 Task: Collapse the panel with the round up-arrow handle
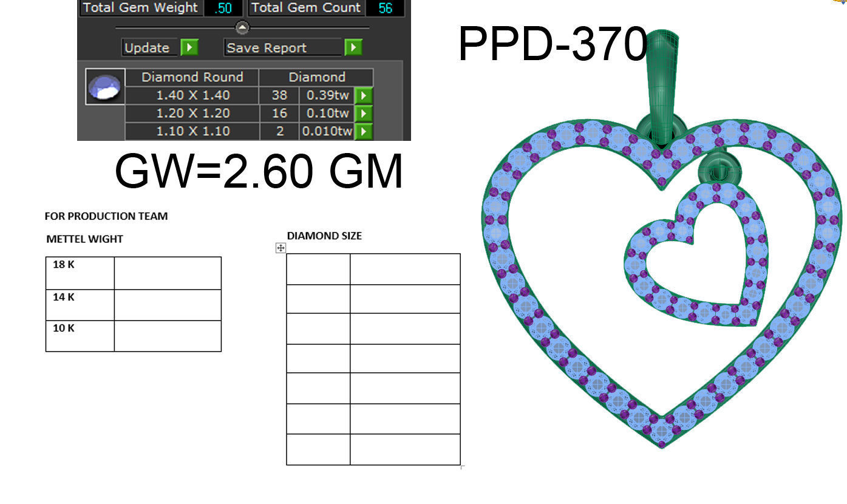(242, 27)
